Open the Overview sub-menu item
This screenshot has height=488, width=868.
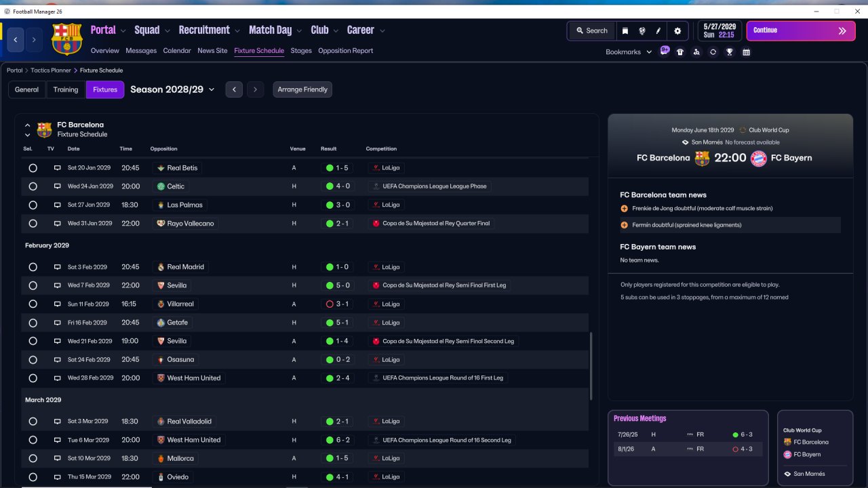pyautogui.click(x=105, y=51)
